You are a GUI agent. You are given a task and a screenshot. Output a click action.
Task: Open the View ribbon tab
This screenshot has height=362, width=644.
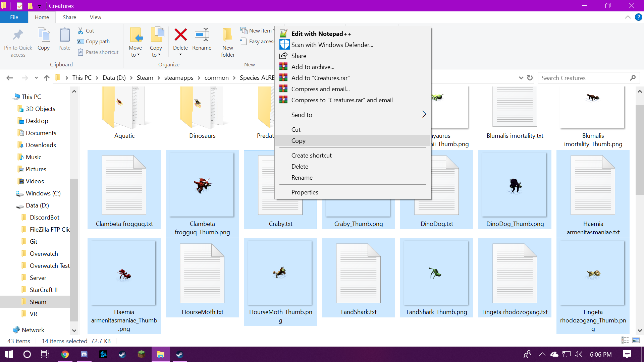[95, 17]
